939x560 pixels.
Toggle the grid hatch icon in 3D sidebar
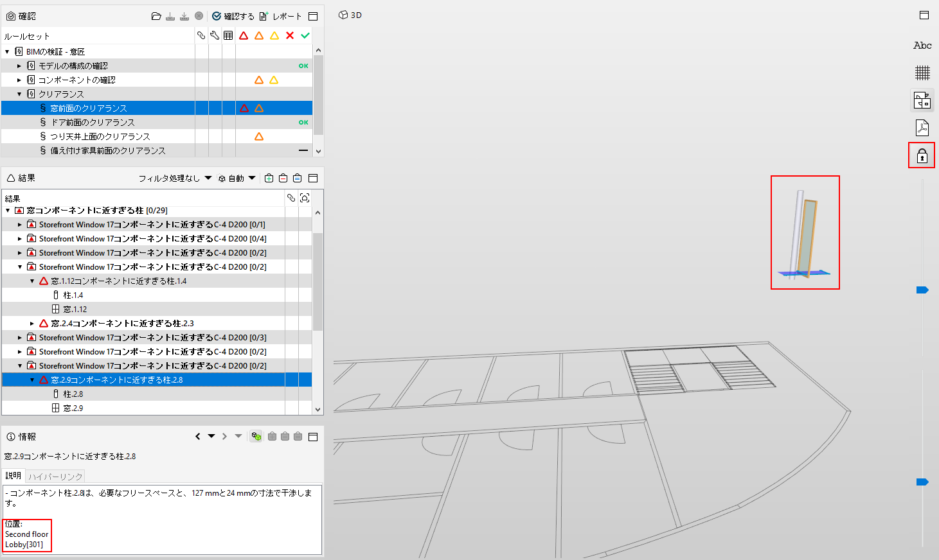(x=922, y=73)
